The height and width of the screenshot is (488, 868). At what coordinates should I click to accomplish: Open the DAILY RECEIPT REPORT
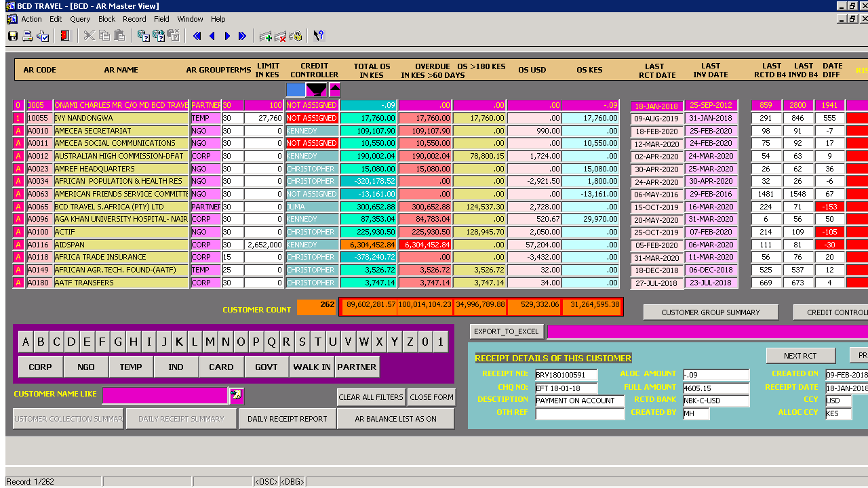pos(287,419)
